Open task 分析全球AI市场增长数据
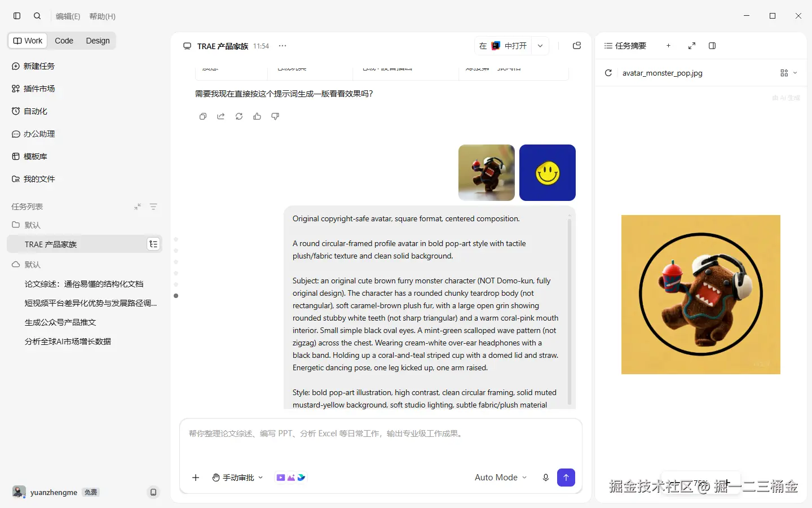This screenshot has width=812, height=508. (x=68, y=341)
